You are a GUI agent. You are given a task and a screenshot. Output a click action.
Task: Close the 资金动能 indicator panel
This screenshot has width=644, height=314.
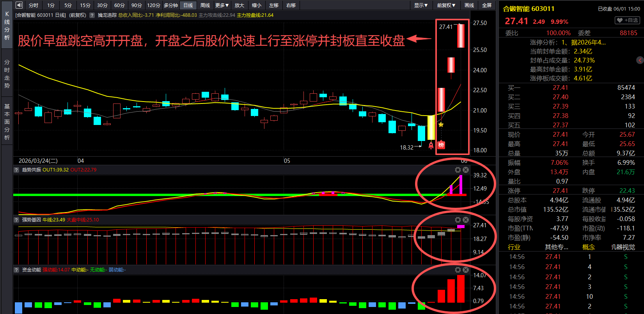coord(465,270)
